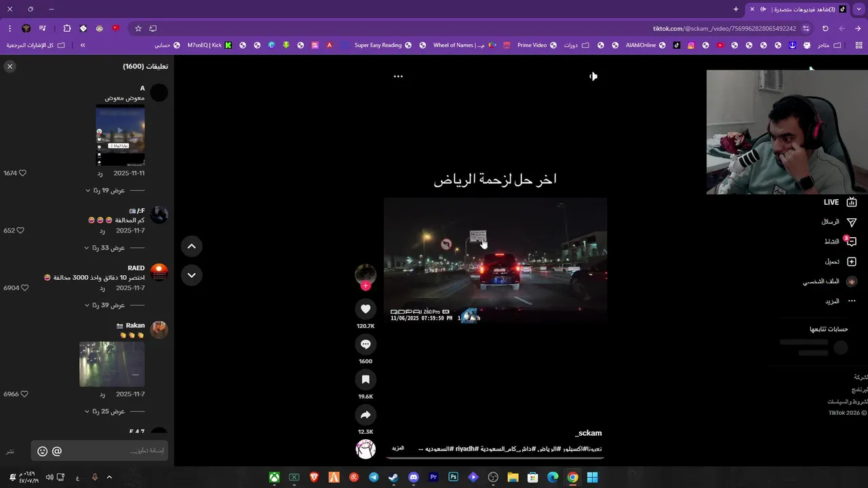Screen dimensions: 868x488
Task: Open More (المزيد) in the sidebar
Action: (841, 301)
